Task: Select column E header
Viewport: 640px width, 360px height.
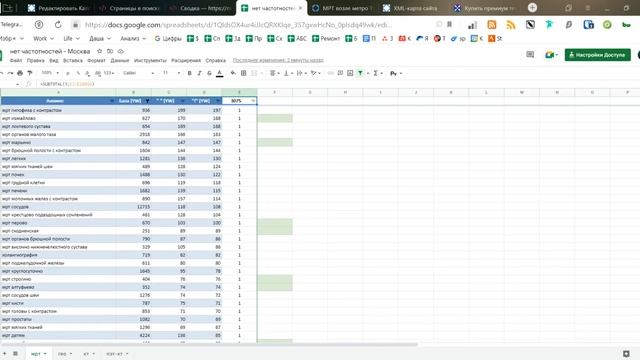Action: point(239,92)
